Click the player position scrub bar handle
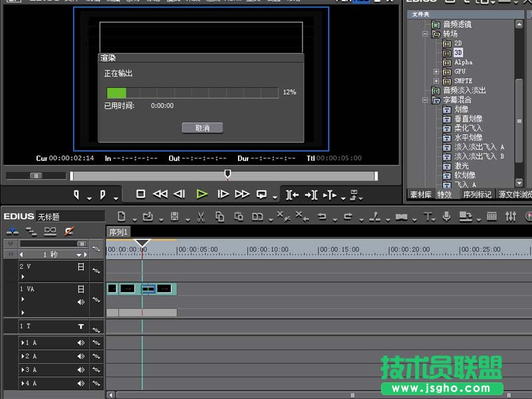Viewport: 532px width, 399px height. (227, 174)
